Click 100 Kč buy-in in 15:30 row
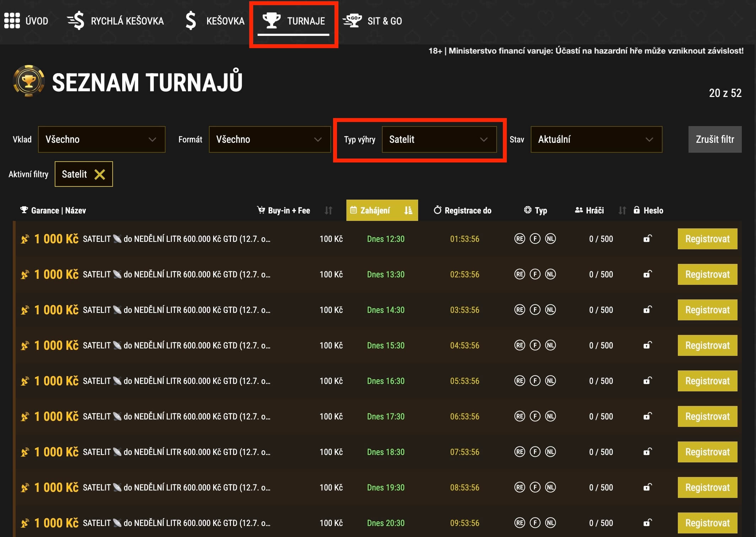 coord(331,345)
